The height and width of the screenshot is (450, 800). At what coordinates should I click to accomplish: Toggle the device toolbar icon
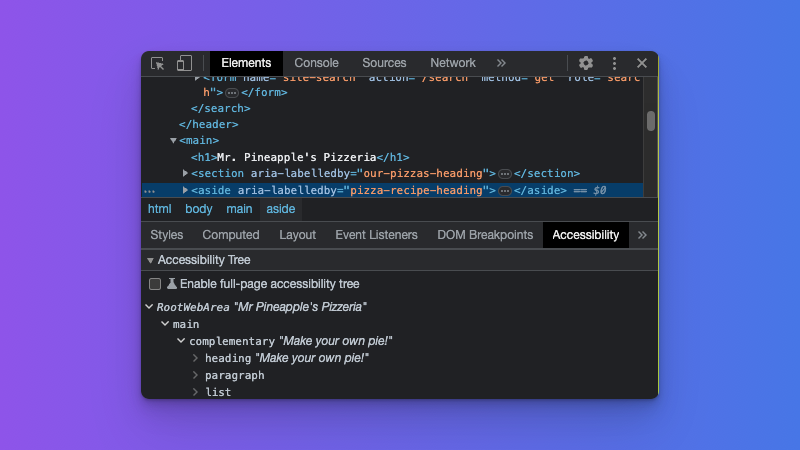click(x=184, y=63)
